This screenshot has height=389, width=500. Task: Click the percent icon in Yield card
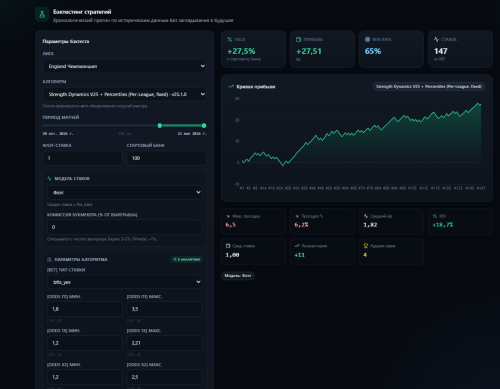point(230,39)
